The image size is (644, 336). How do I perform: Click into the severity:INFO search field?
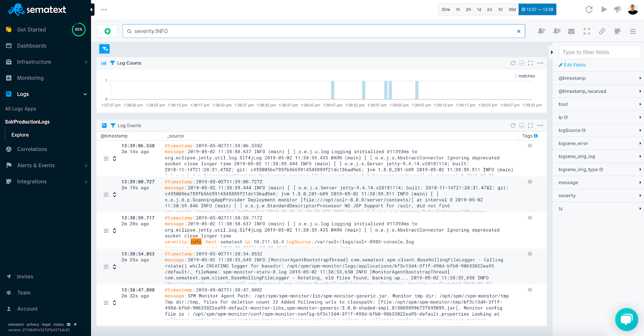tap(324, 31)
